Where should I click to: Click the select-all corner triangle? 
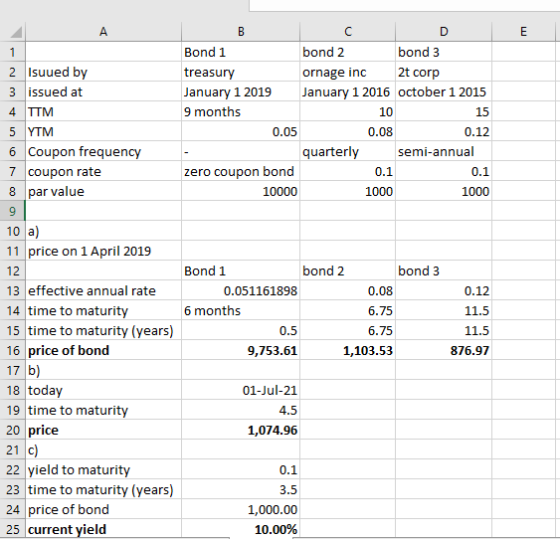[x=16, y=32]
